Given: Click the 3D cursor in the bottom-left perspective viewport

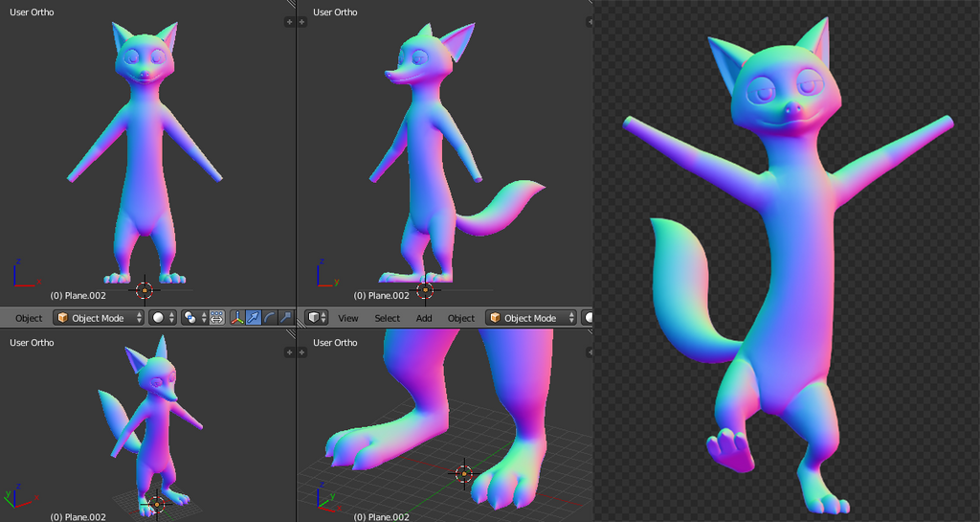Looking at the screenshot, I should 157,504.
